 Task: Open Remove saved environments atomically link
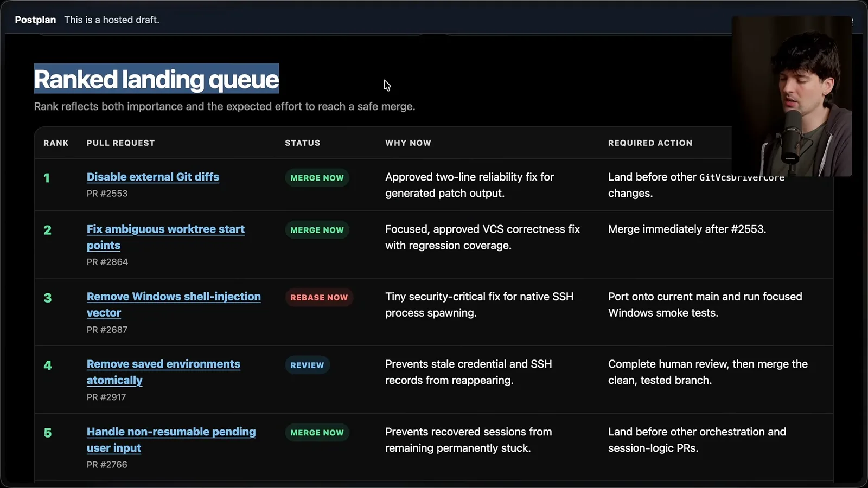pyautogui.click(x=163, y=372)
